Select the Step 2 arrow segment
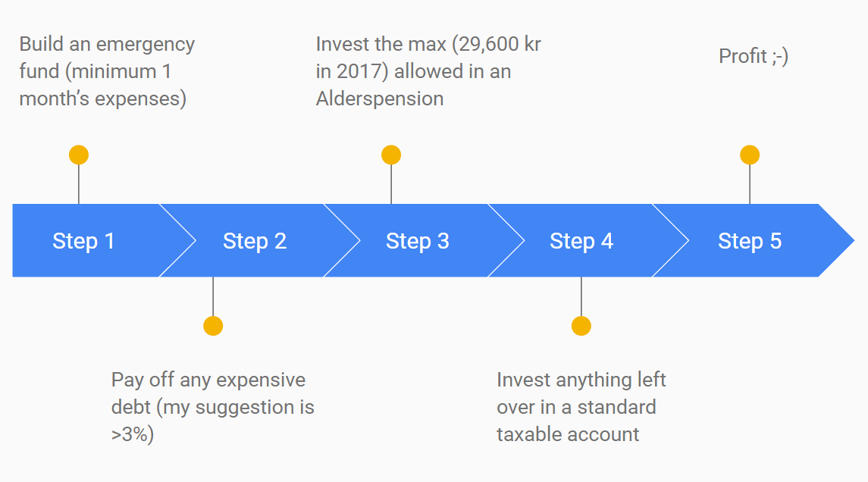 coord(255,241)
